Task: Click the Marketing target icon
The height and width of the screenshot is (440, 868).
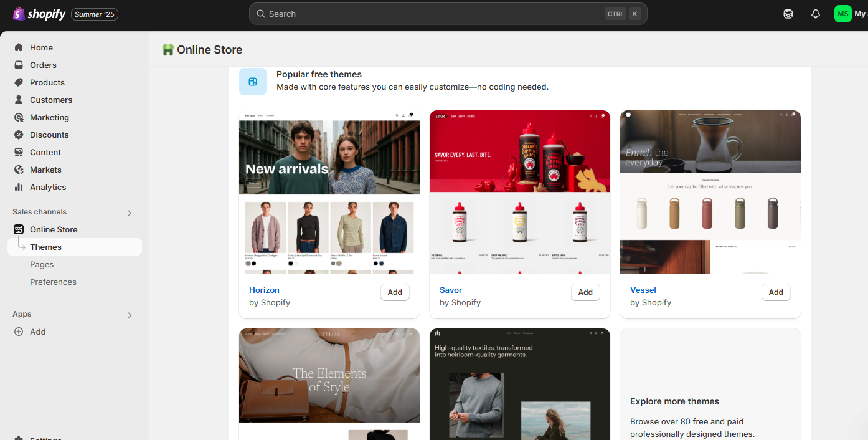Action: pyautogui.click(x=19, y=117)
